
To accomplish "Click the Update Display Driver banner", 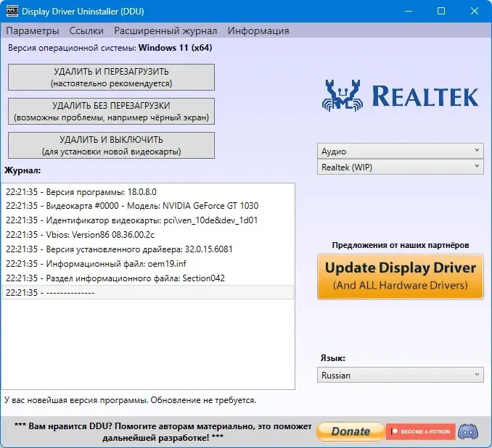I will point(400,277).
